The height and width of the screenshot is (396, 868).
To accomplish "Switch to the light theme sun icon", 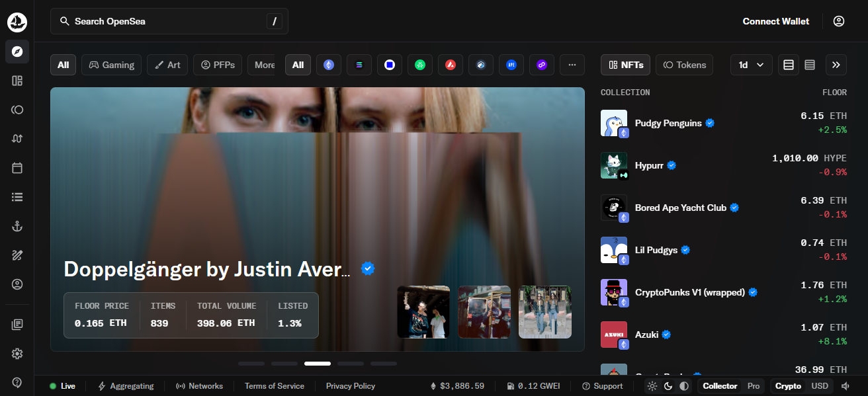I will (652, 386).
